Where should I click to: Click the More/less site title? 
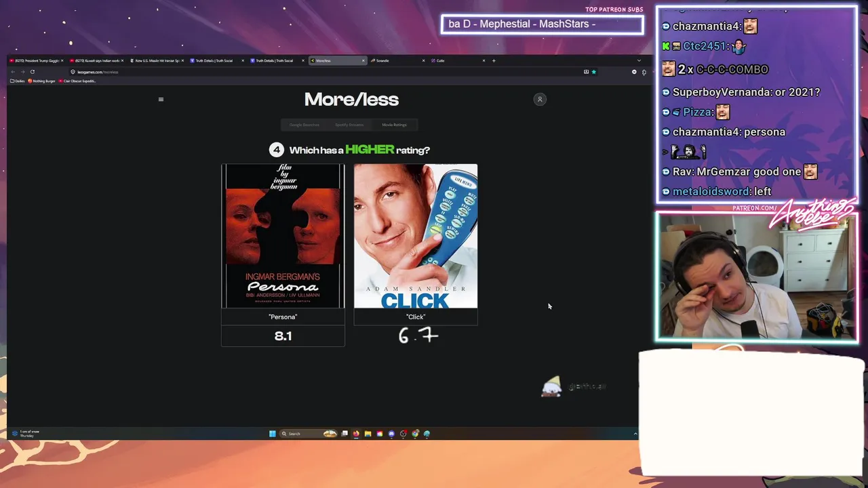pyautogui.click(x=351, y=100)
